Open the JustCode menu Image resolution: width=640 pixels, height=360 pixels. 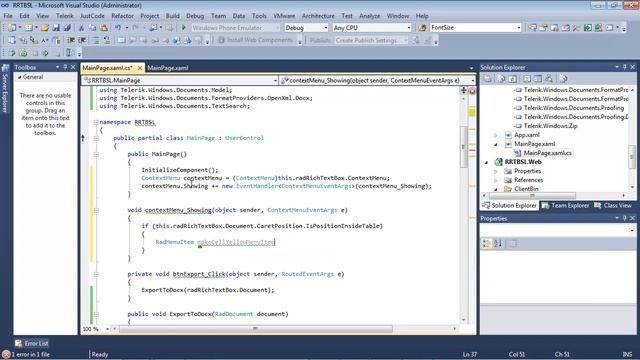coord(92,16)
